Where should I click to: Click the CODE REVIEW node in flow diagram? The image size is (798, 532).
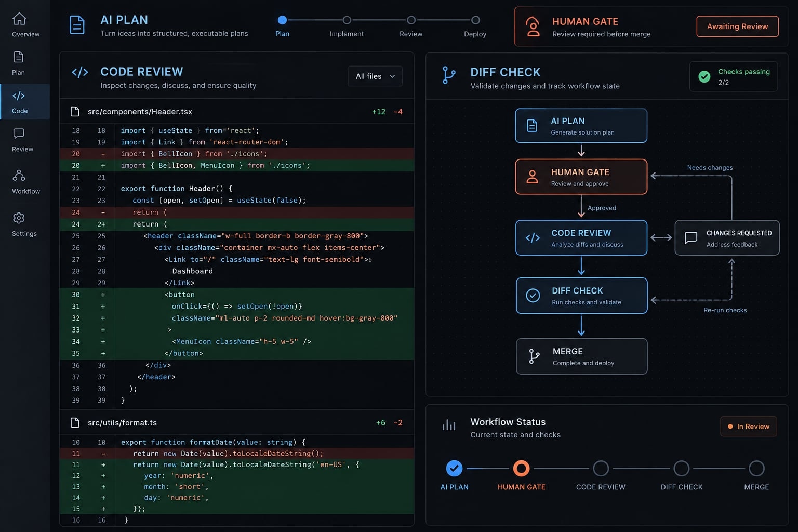coord(581,238)
